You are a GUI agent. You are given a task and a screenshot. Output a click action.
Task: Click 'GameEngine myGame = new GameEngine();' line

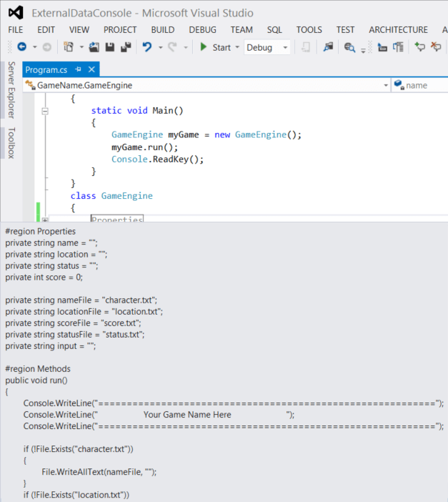click(x=206, y=134)
